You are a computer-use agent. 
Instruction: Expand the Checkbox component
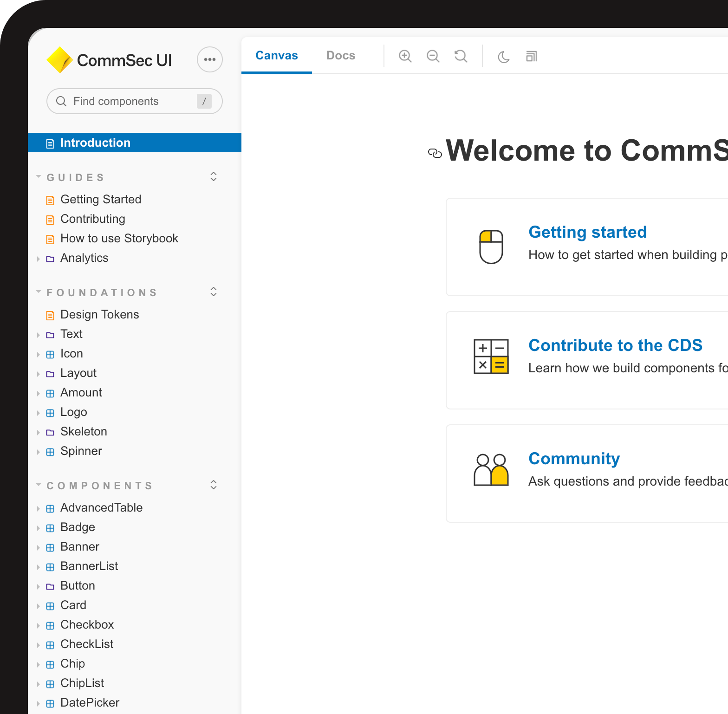pos(87,624)
